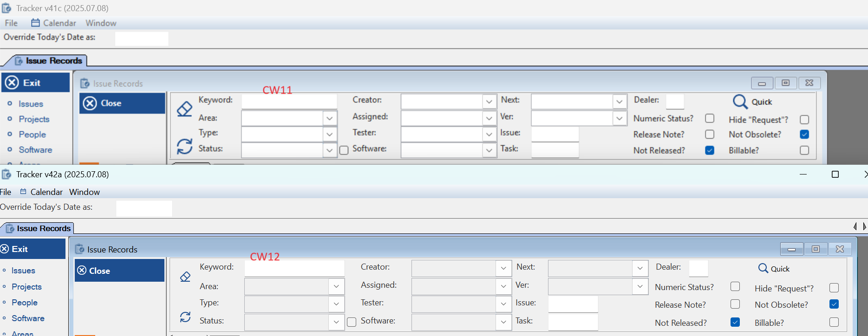
Task: Click the Quick magnifier icon in Tracker v41c
Action: [739, 102]
